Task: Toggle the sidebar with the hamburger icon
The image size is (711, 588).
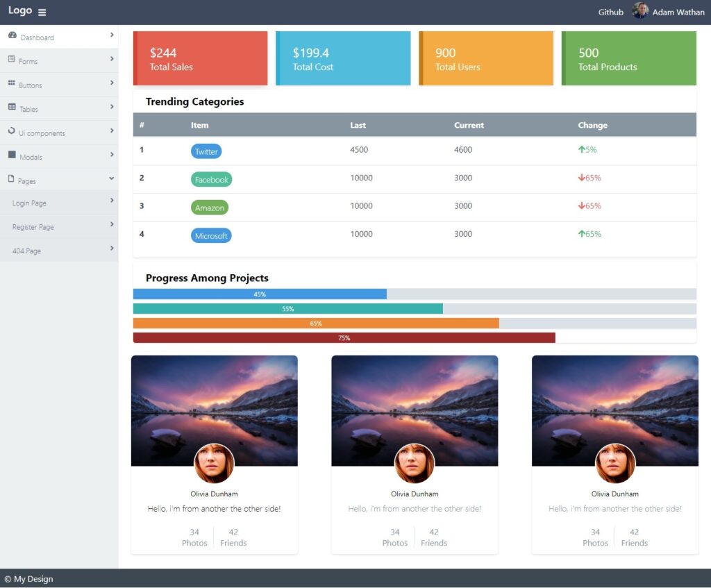Action: point(42,11)
